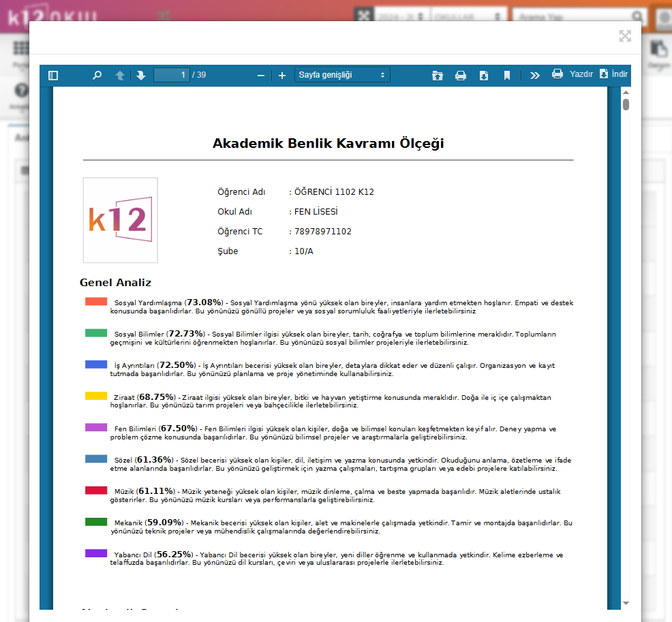
Task: Click the İş Ayrıntıları blue color swatch
Action: click(96, 364)
